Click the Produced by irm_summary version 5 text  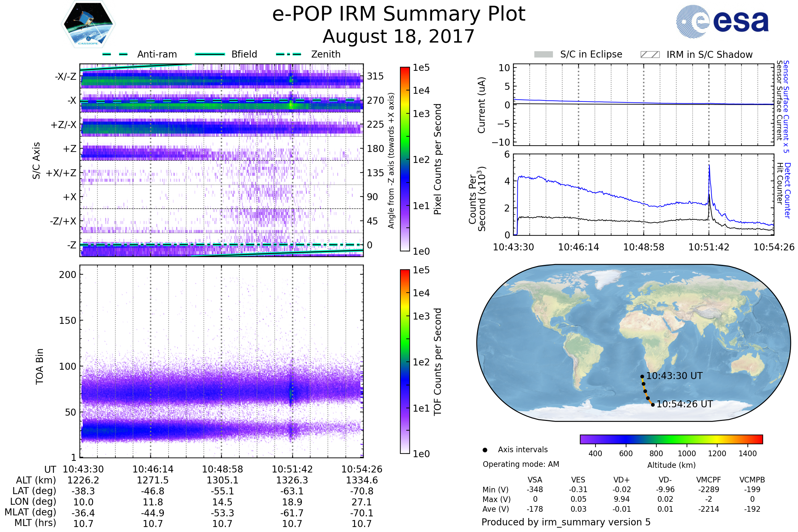click(x=566, y=522)
